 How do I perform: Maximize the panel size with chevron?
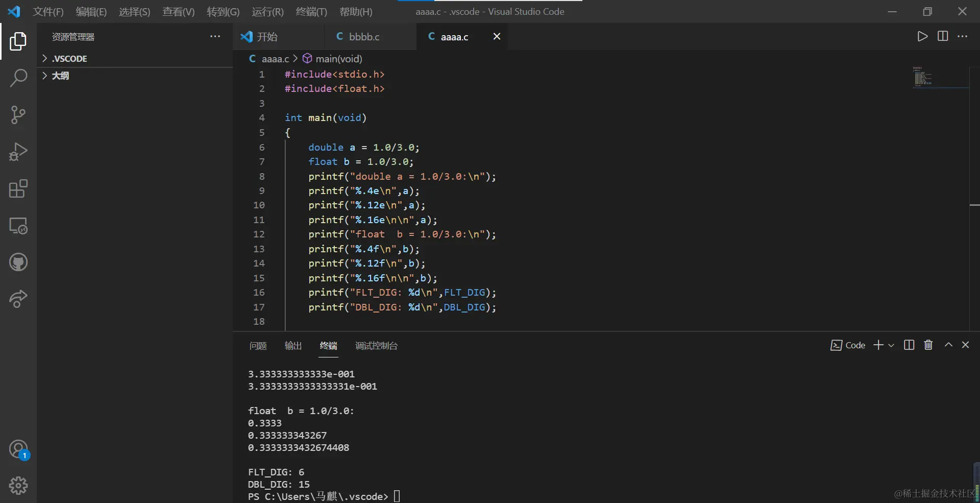(948, 345)
